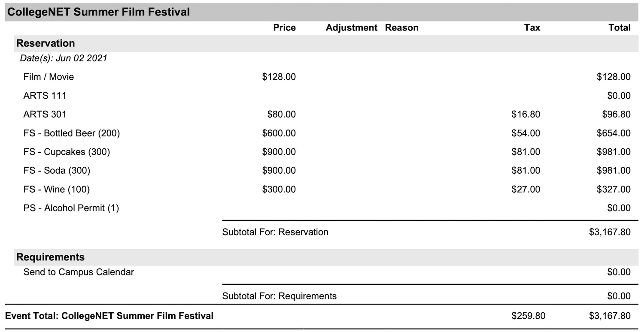This screenshot has height=332, width=644.
Task: Click the Subtotal For: Reservation label
Action: pyautogui.click(x=275, y=232)
